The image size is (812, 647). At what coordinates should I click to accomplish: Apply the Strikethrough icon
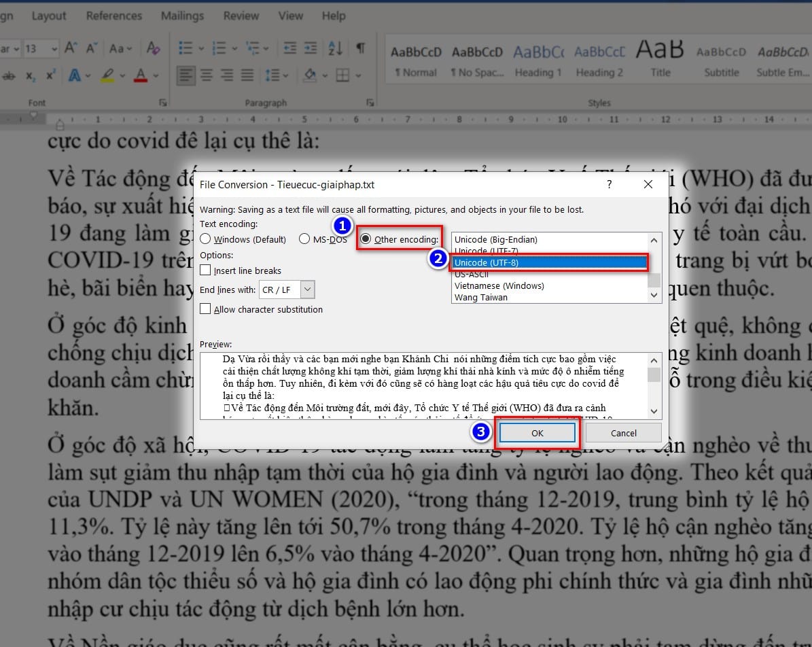tap(8, 75)
